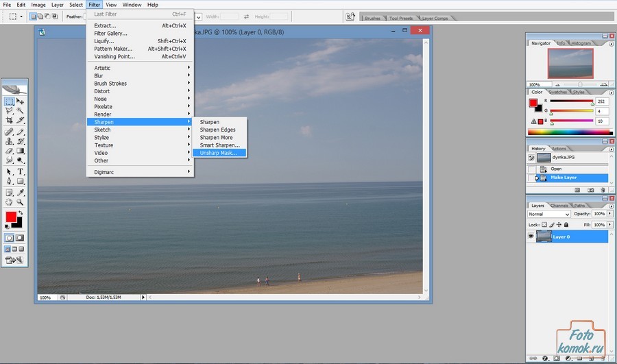Screen dimensions: 617x364
Task: Choose Unsharp Mask from Sharpen submenu
Action: tap(218, 153)
